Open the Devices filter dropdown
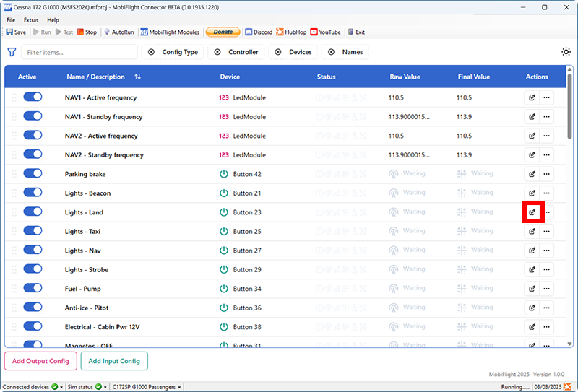Screen dimensions: 578x392 pyautogui.click(x=293, y=52)
